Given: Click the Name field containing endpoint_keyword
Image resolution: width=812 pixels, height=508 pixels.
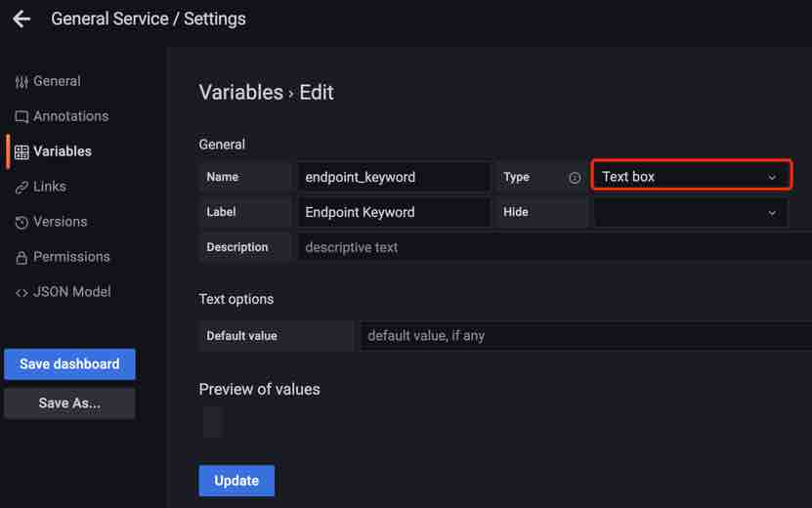Looking at the screenshot, I should pyautogui.click(x=393, y=177).
